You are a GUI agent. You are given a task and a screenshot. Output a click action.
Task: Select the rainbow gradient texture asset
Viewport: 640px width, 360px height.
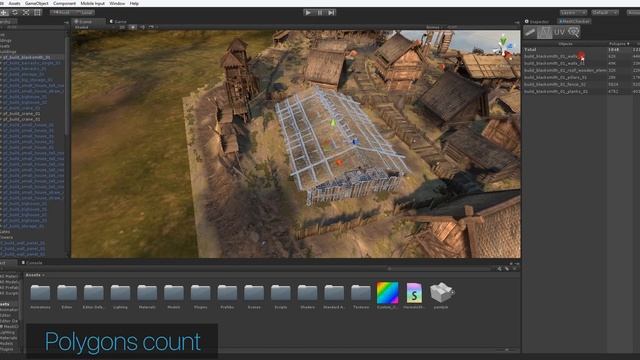click(387, 296)
